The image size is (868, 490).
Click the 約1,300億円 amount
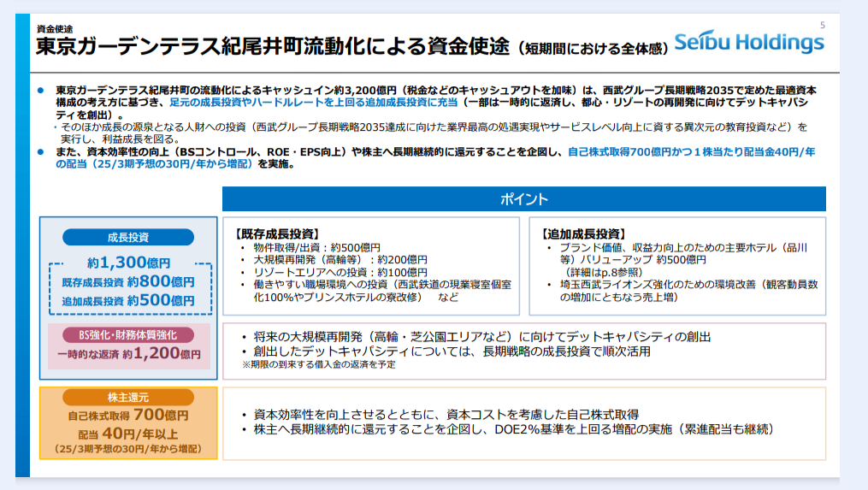coord(128,262)
